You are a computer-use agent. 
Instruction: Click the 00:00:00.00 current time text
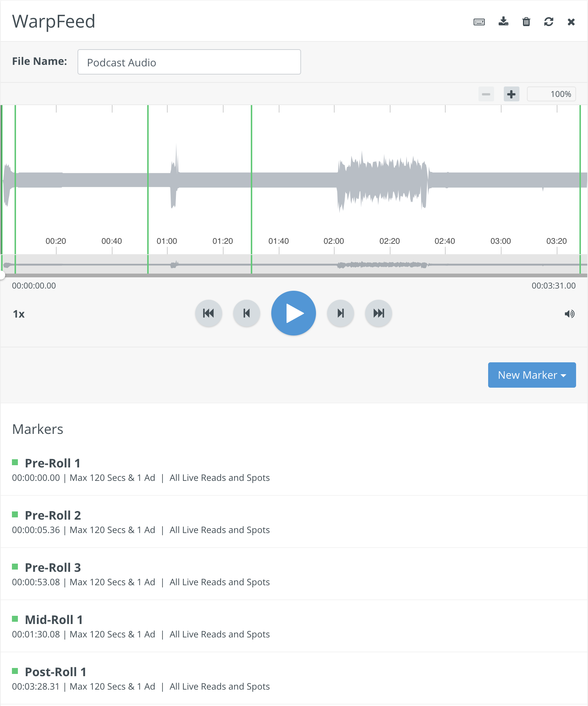click(x=34, y=286)
